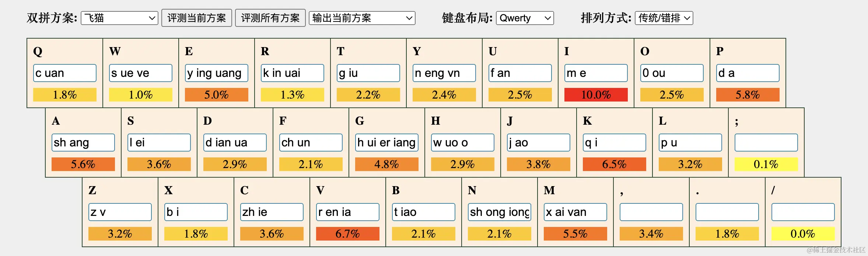Edit the A key field 'sh ang'
868x256 pixels.
click(83, 142)
